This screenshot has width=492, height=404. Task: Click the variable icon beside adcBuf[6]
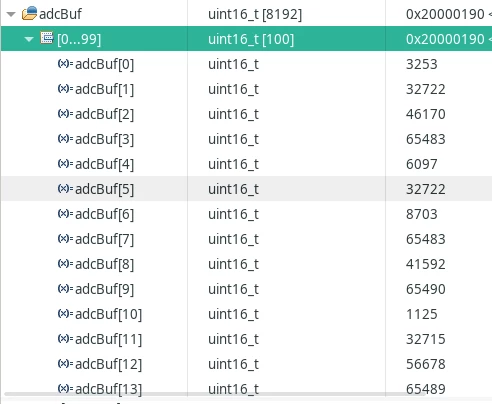click(65, 213)
